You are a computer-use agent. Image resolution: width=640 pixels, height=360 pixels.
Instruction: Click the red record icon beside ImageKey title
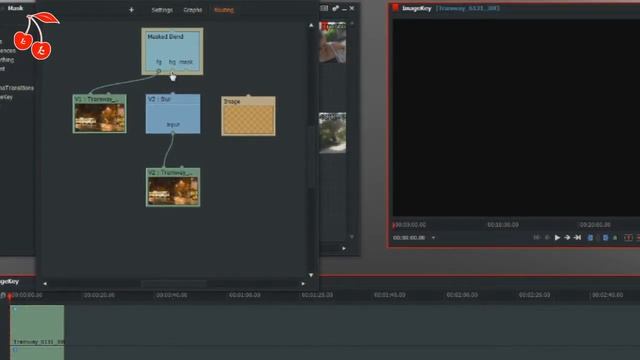pyautogui.click(x=395, y=8)
